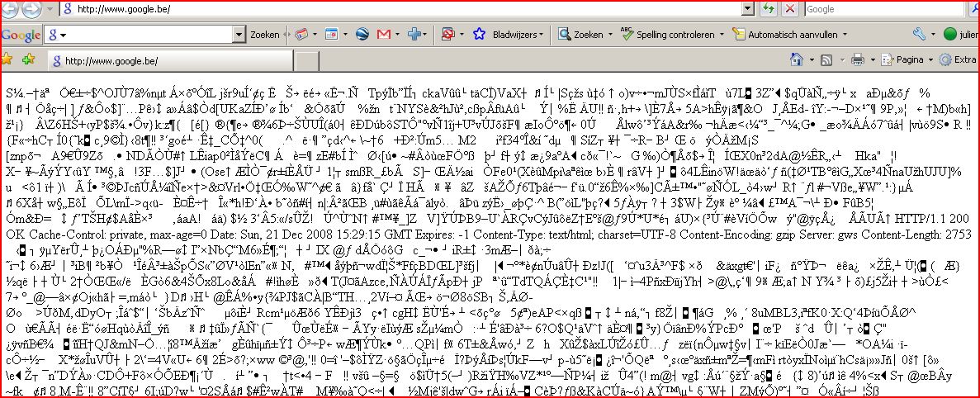Click the magnifier Zoeken find-in-page button
980x398 pixels.
[x=581, y=35]
